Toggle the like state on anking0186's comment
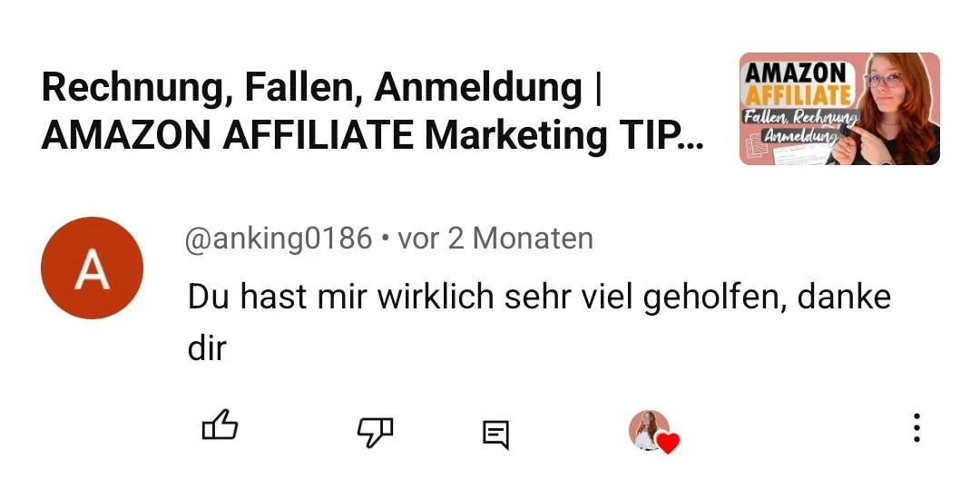 220,426
